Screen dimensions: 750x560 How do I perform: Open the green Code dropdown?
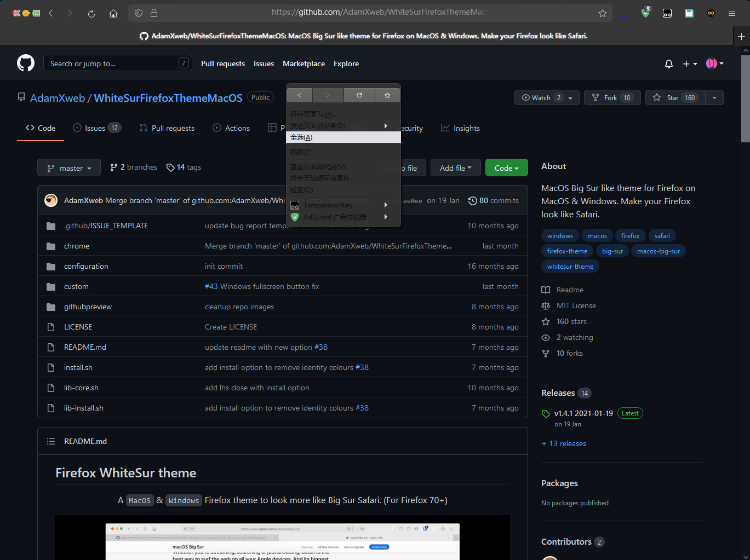(506, 168)
